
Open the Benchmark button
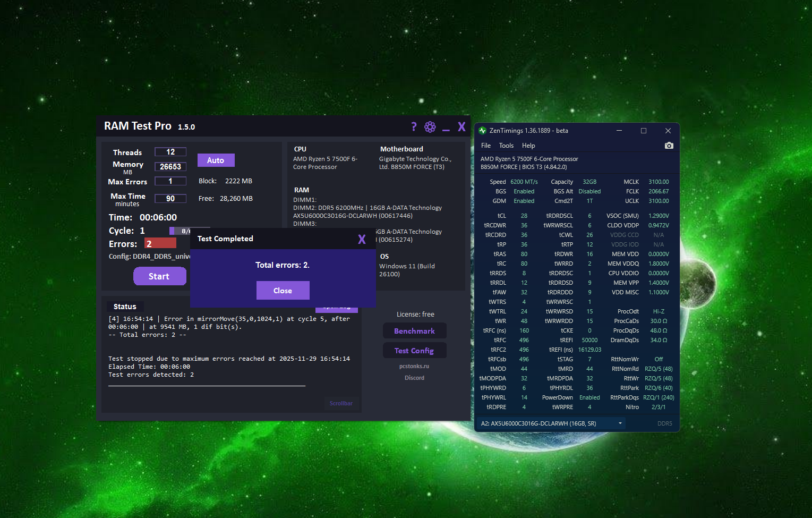[x=414, y=331]
